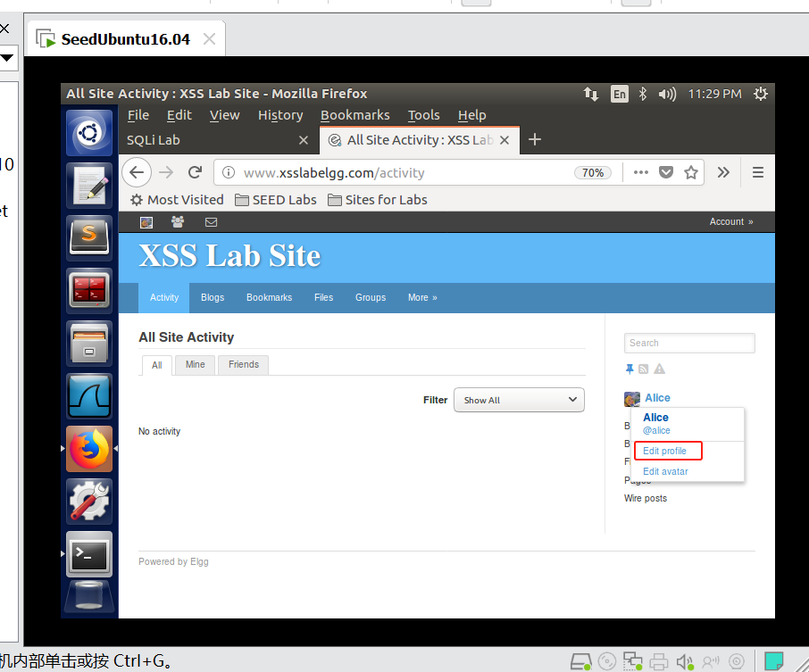The image size is (809, 672).
Task: Reload the current page
Action: click(x=195, y=172)
